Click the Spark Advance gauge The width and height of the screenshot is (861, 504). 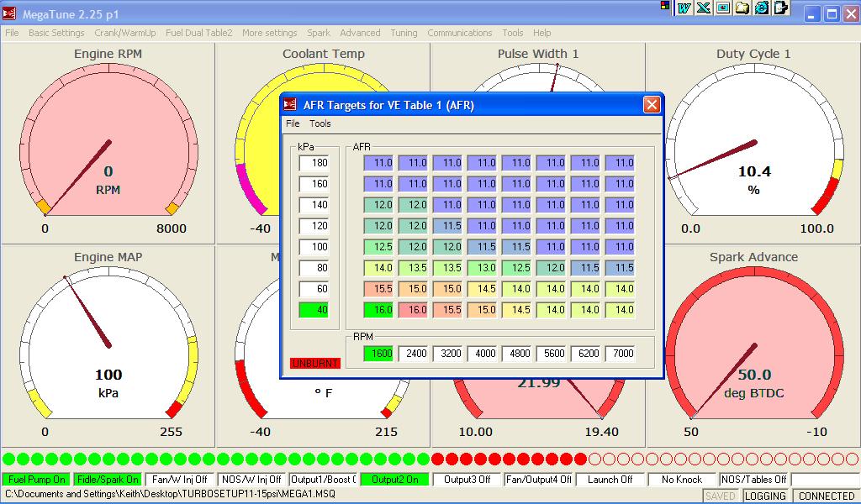point(754,347)
